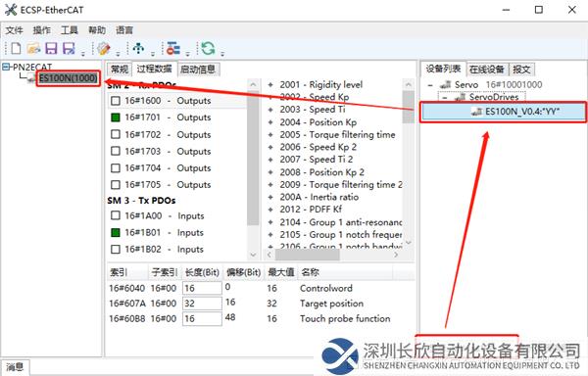The width and height of the screenshot is (588, 376).
Task: Select ES100N_V0.4:"YY" in device list
Action: 504,112
